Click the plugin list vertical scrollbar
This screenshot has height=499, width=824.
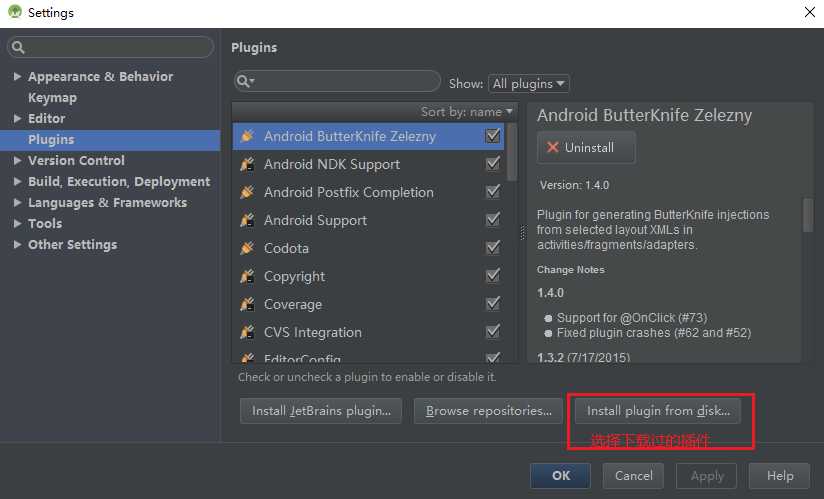coord(512,150)
